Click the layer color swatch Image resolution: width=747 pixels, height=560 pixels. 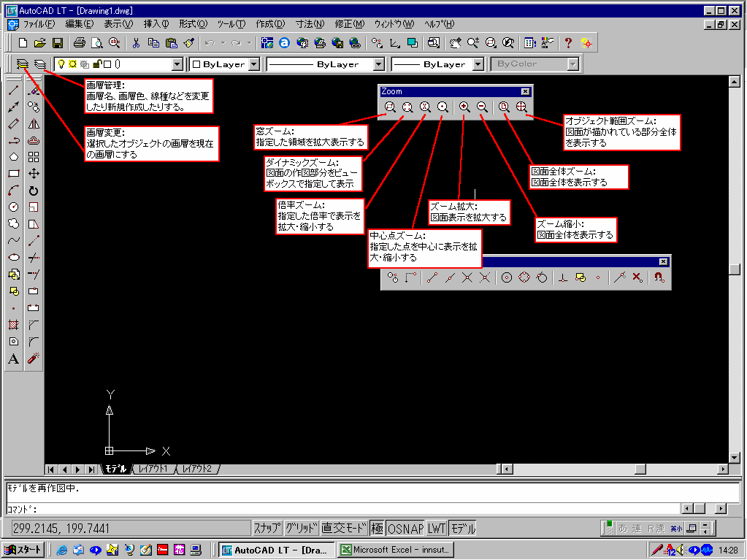pos(107,64)
